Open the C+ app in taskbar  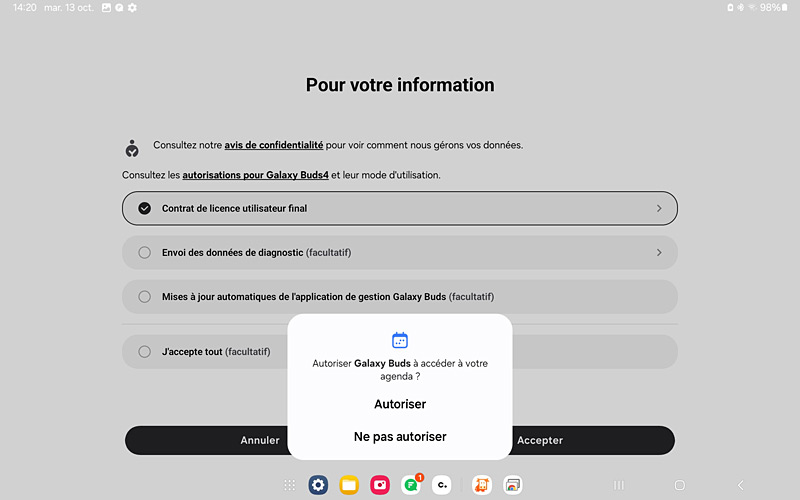442,485
